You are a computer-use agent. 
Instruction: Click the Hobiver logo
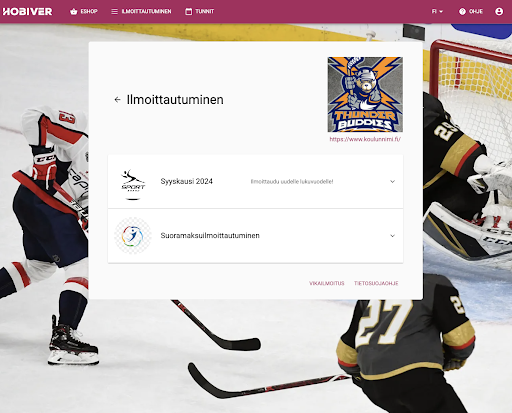pos(27,12)
